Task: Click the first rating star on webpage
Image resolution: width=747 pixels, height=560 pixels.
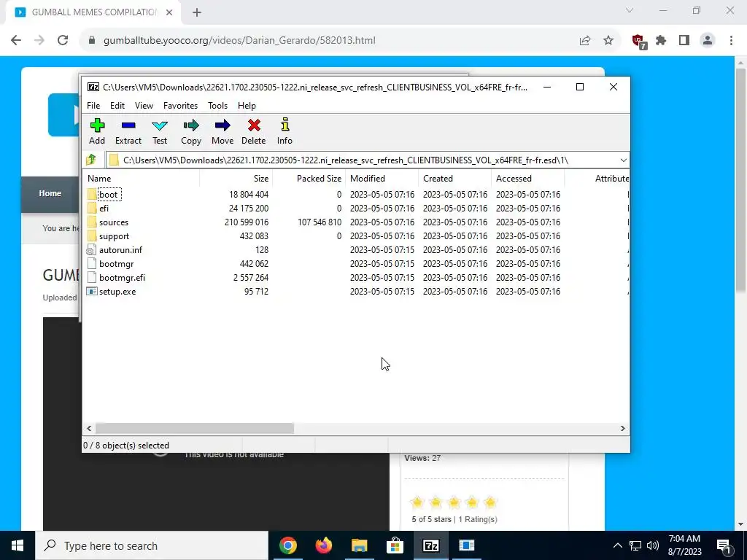Action: (x=417, y=502)
